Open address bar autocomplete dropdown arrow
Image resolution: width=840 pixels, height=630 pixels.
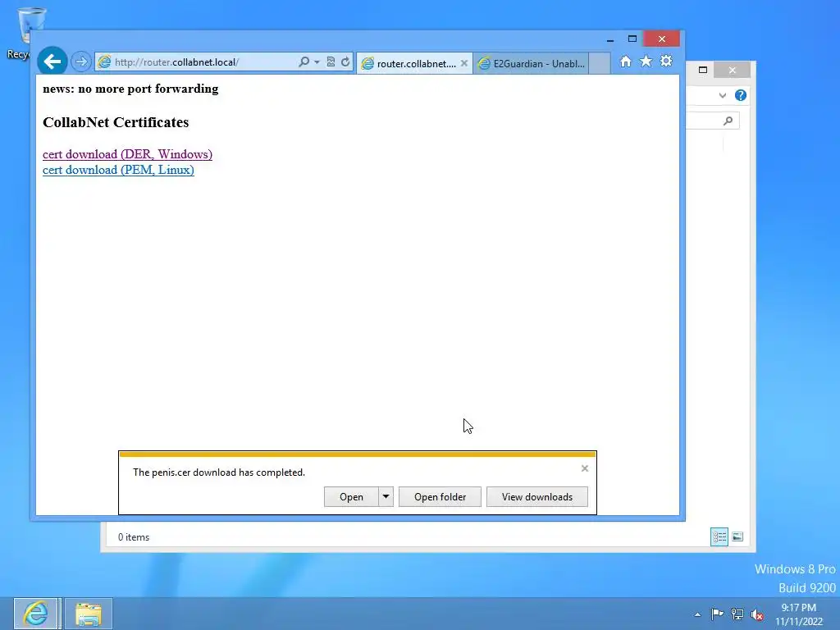pos(317,62)
